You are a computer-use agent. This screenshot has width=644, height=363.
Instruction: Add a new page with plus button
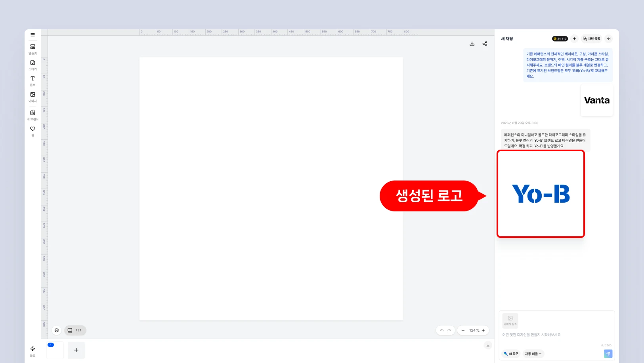[76, 350]
